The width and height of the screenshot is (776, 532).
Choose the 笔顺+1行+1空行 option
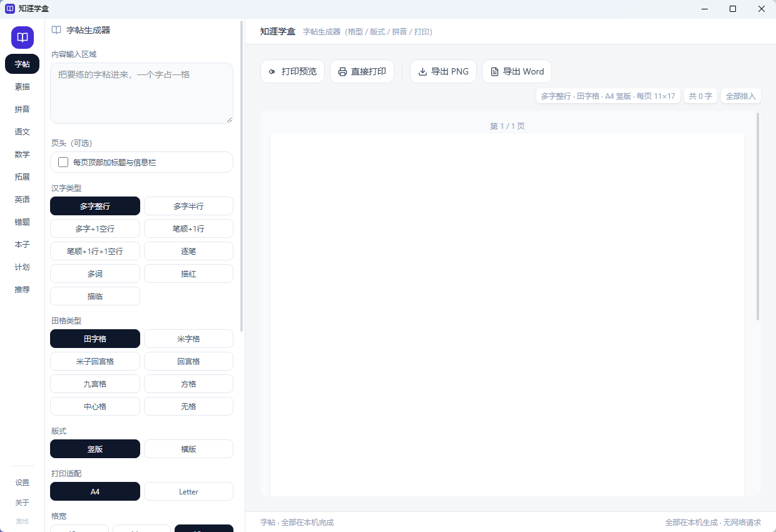click(x=95, y=251)
